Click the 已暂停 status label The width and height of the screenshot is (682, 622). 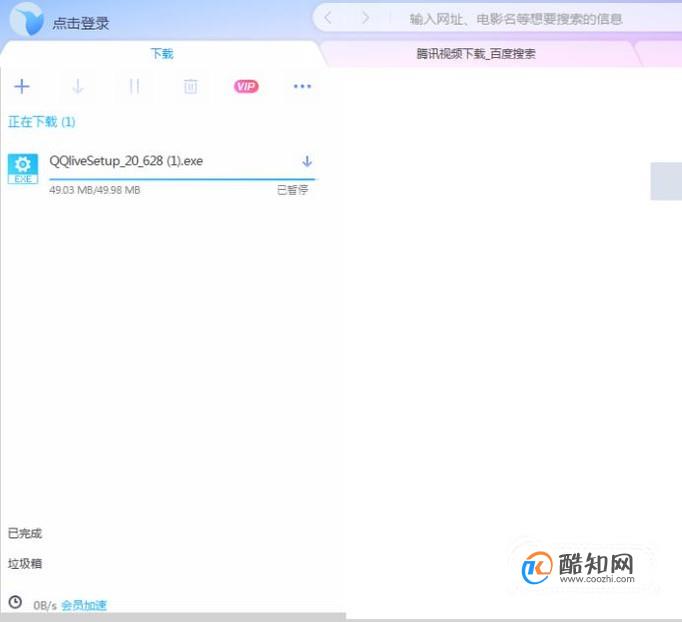tap(292, 190)
